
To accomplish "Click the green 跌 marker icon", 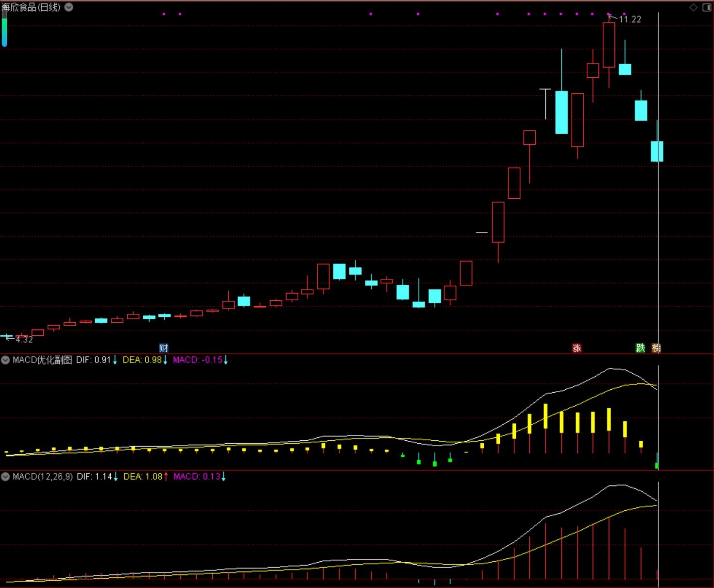I will 641,348.
